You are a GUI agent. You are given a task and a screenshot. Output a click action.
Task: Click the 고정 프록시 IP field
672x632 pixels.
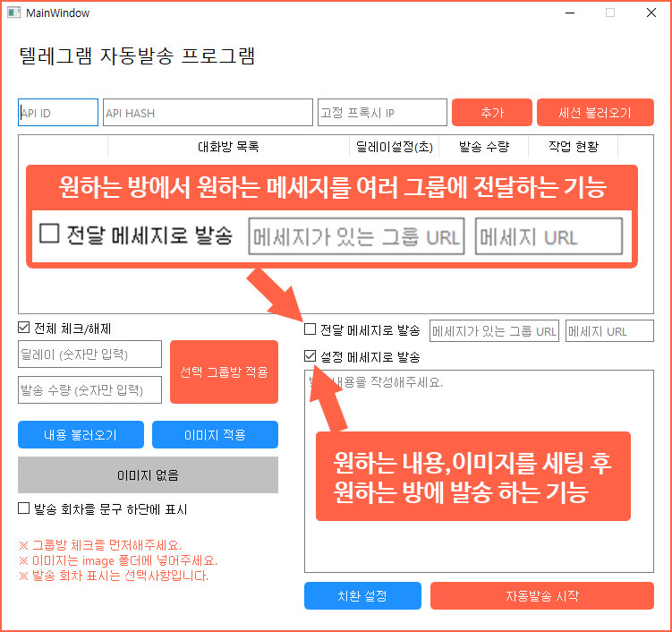pyautogui.click(x=382, y=112)
